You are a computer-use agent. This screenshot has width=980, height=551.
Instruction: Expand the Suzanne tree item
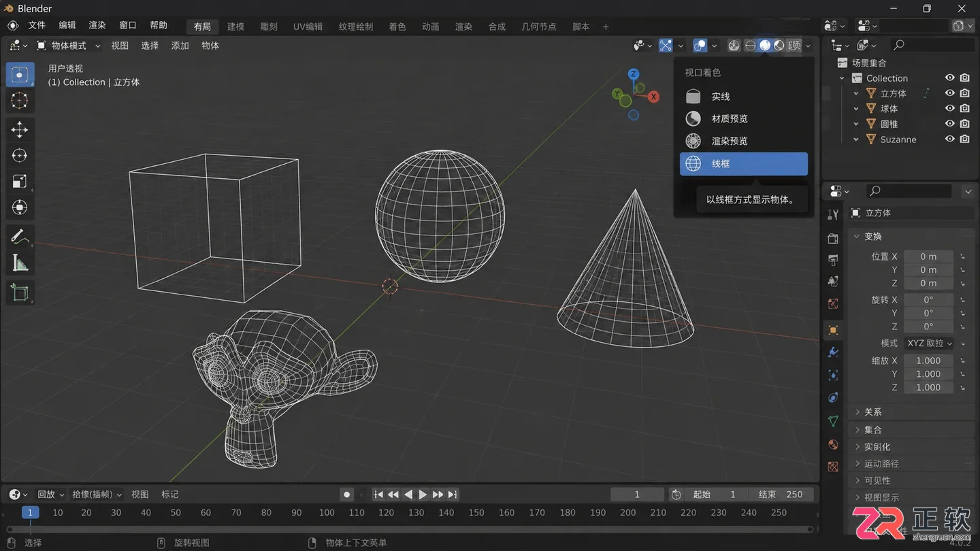pyautogui.click(x=856, y=139)
